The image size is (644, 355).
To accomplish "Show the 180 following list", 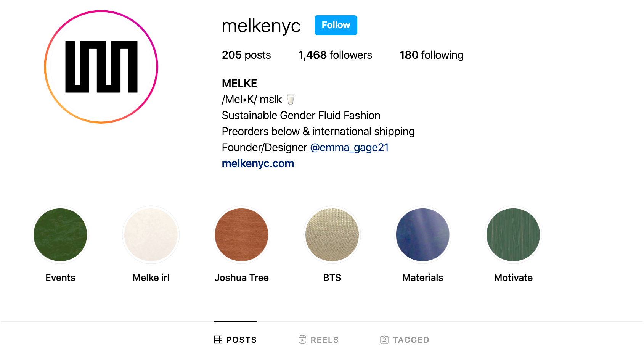I will (431, 55).
